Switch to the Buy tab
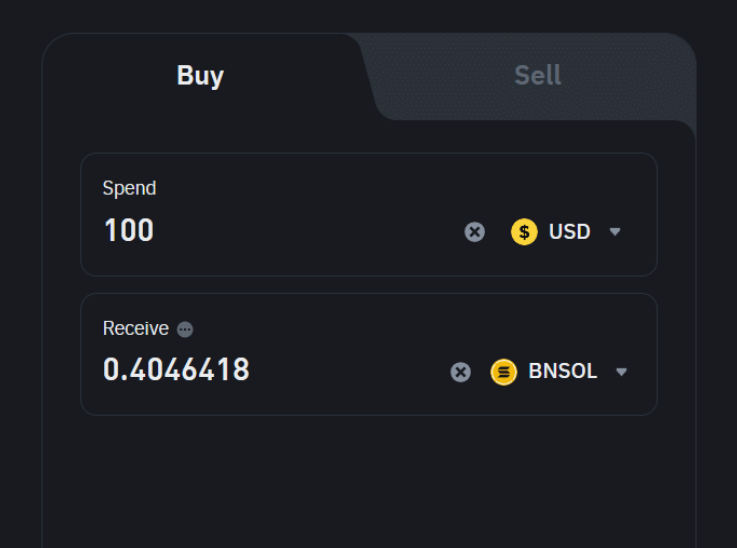This screenshot has height=548, width=737. point(200,76)
